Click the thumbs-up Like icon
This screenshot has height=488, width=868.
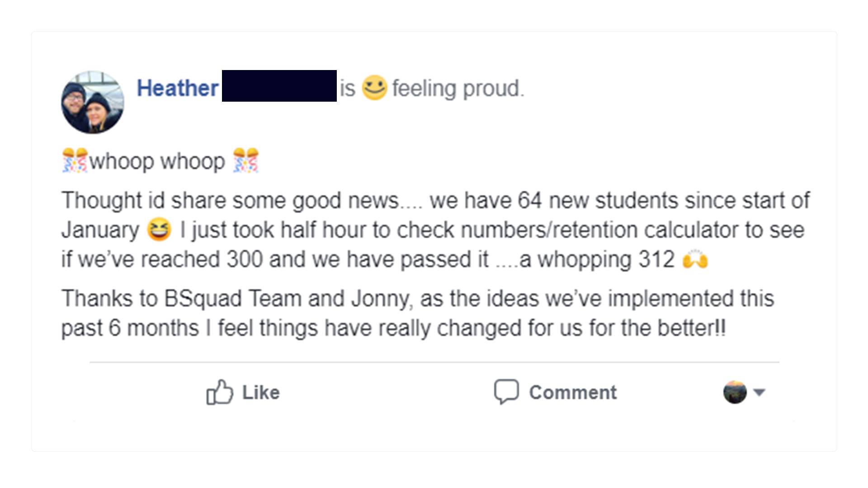point(220,392)
